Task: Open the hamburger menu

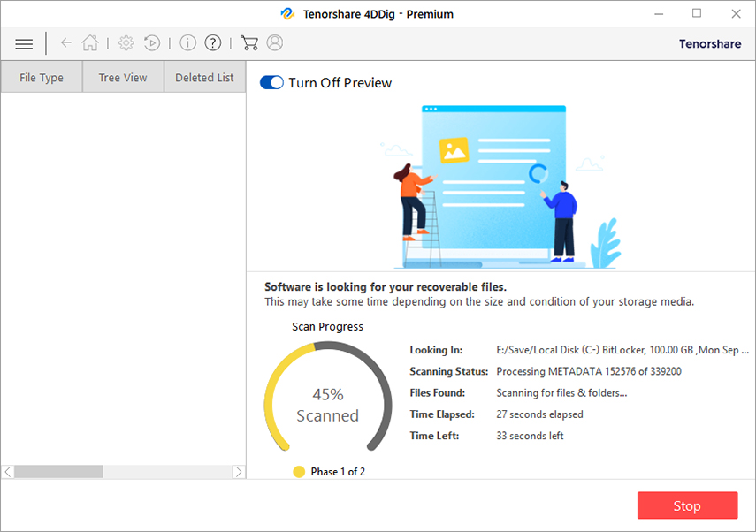Action: pyautogui.click(x=24, y=44)
